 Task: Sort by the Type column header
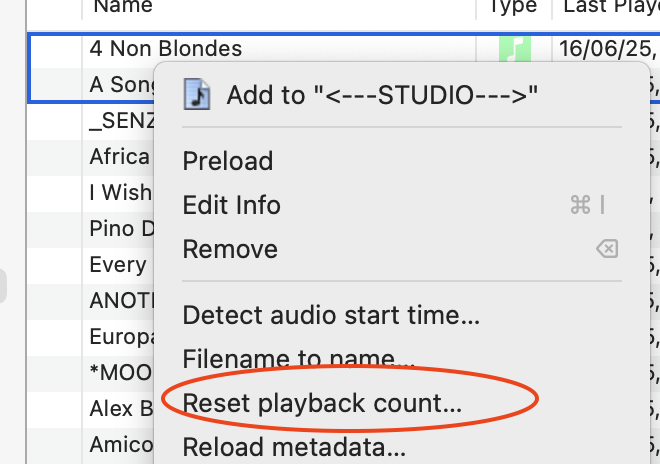514,8
